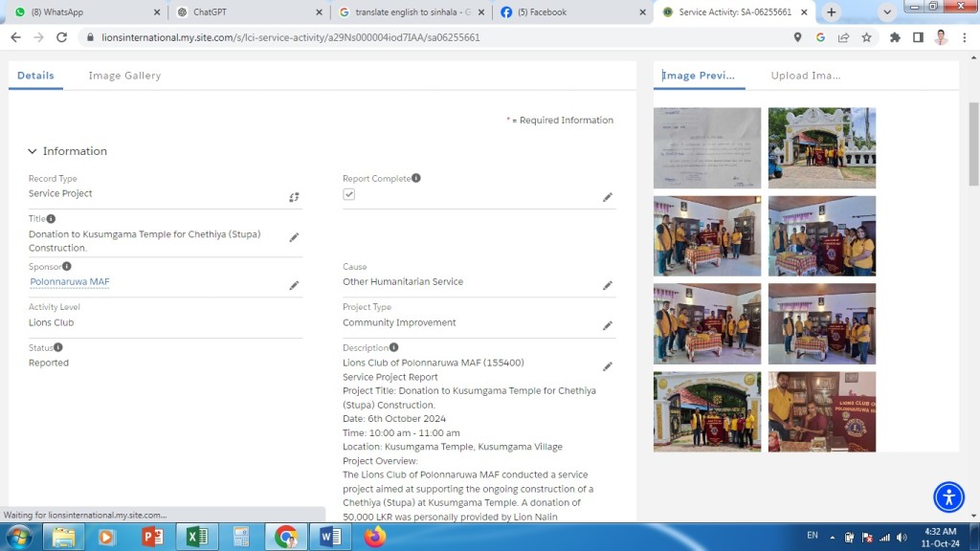This screenshot has width=980, height=551.
Task: Go forward in browser history
Action: click(38, 37)
